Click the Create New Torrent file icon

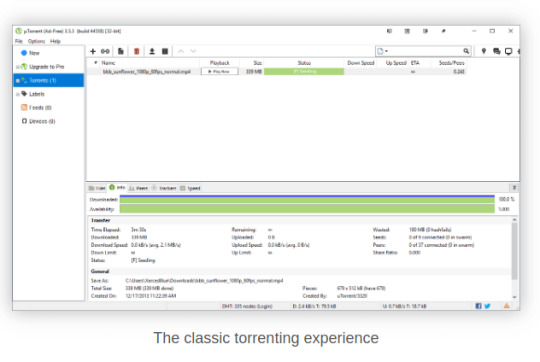[121, 51]
